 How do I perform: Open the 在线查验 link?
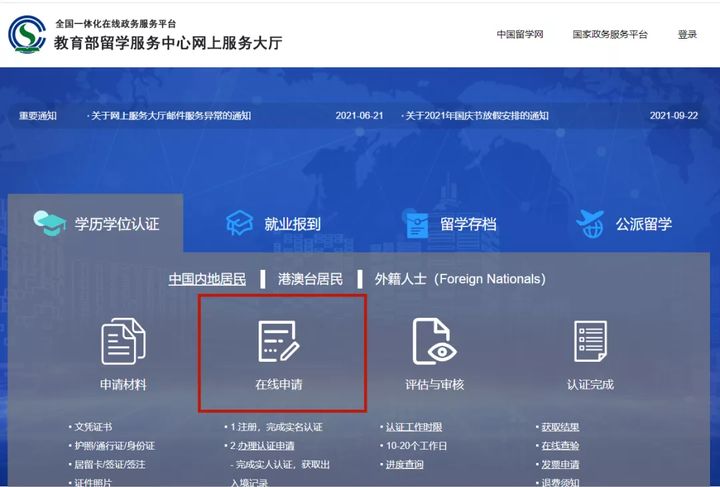click(560, 446)
